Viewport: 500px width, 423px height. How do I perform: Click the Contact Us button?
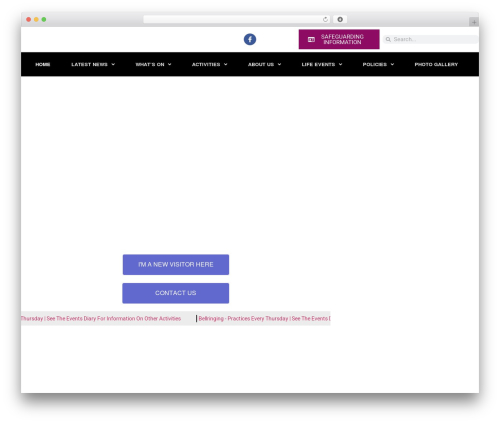[176, 293]
